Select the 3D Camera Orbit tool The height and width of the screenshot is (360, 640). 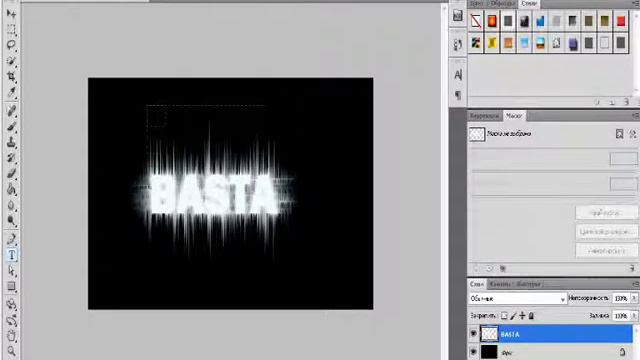(11, 320)
